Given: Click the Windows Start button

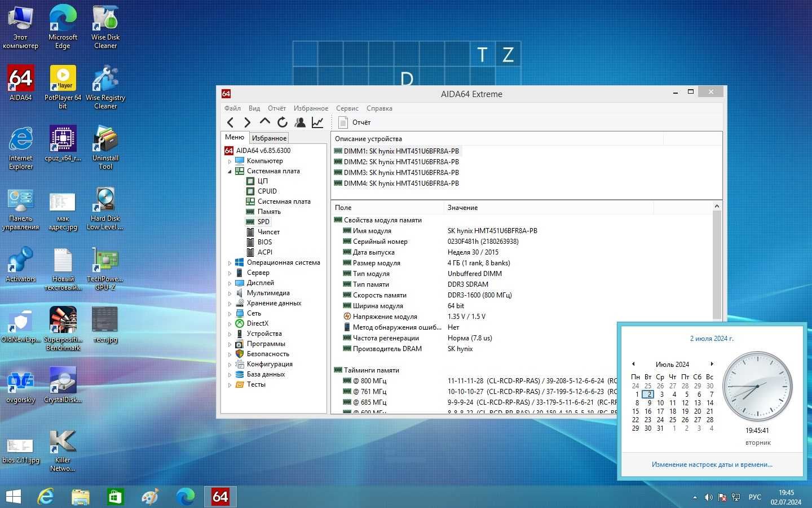Looking at the screenshot, I should pyautogui.click(x=14, y=497).
